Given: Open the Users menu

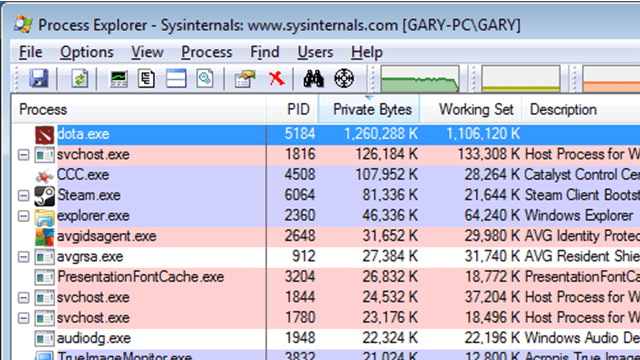Looking at the screenshot, I should coord(315,52).
